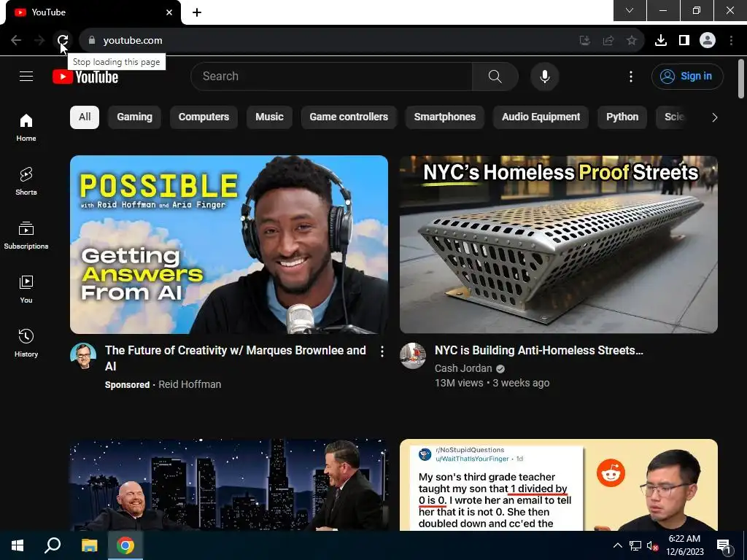This screenshot has height=560, width=747.
Task: Open The Future of Creativity video title
Action: click(x=236, y=358)
